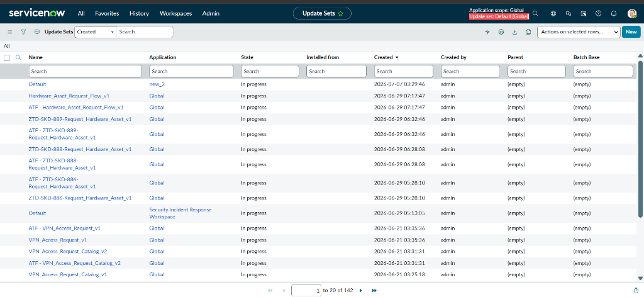Open VPN_Access_Request_Catalog_v1 update set
Image resolution: width=644 pixels, height=297 pixels.
coord(68,274)
